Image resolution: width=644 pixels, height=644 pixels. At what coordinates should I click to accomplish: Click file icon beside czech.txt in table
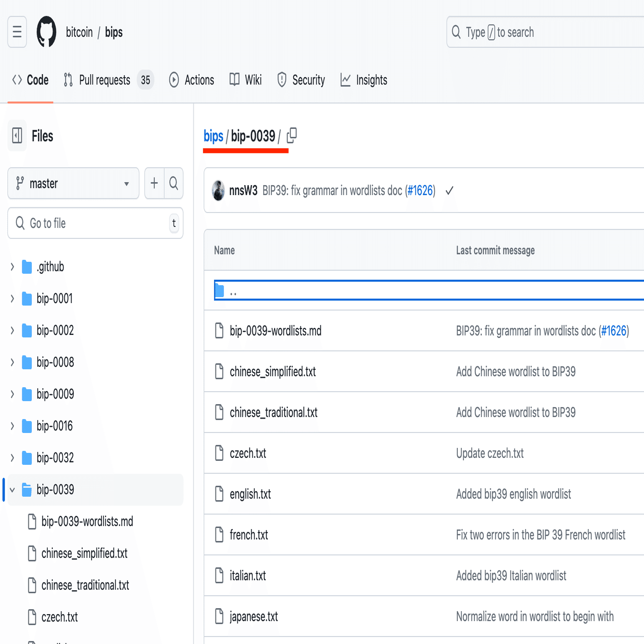pyautogui.click(x=219, y=453)
